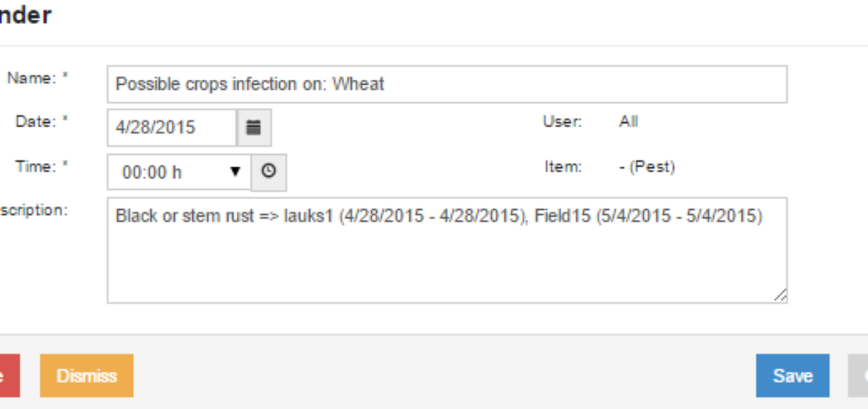Screen dimensions: 868x409
Task: Focus the Name field with Wheat infection text
Action: 447,84
